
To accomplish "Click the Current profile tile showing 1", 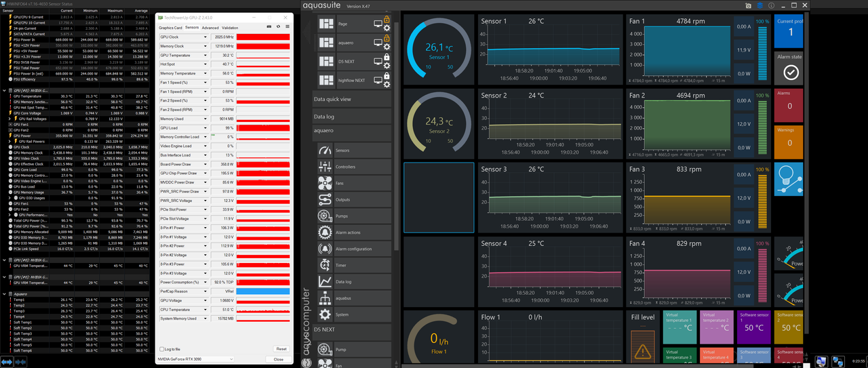I will pos(789,30).
